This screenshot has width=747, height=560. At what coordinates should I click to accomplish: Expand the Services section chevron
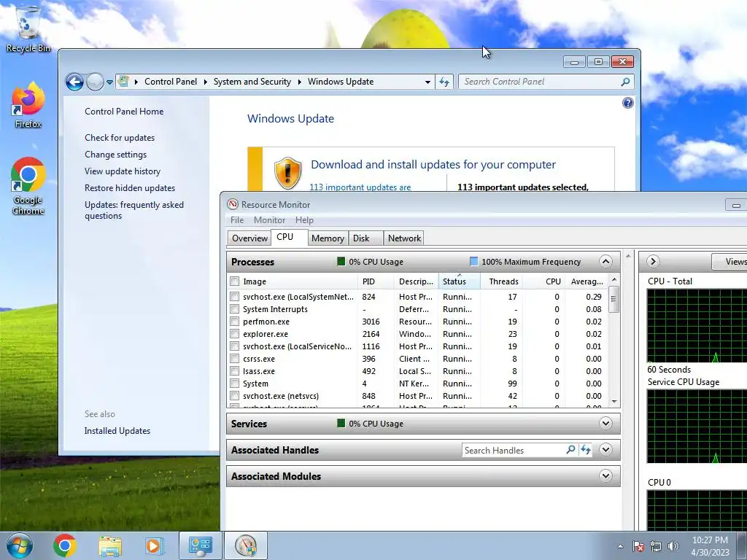[605, 423]
